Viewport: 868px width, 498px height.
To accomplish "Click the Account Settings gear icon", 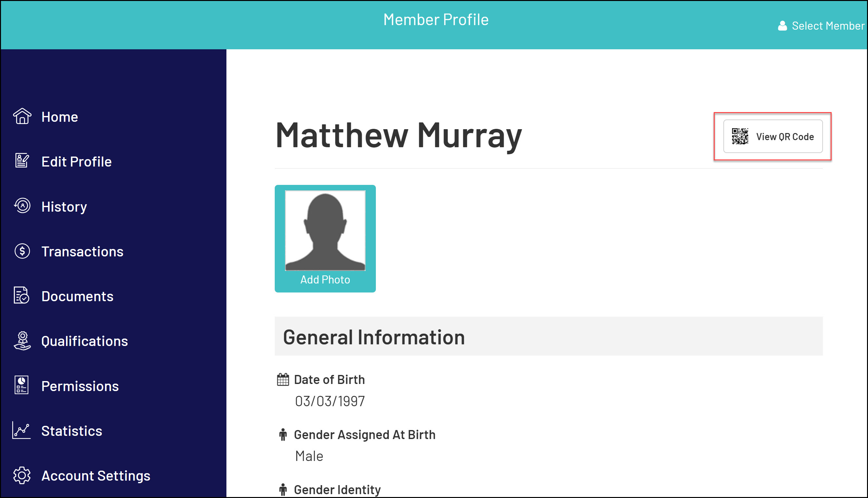I will click(x=22, y=475).
